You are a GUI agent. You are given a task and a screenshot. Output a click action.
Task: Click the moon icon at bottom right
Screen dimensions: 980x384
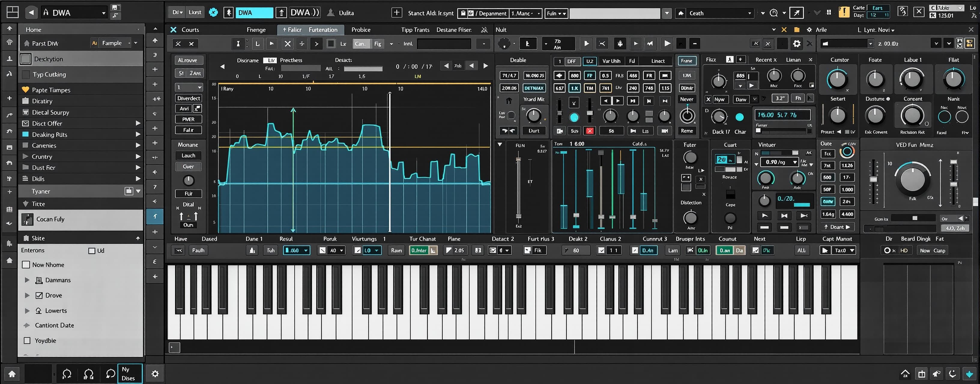[x=952, y=374]
